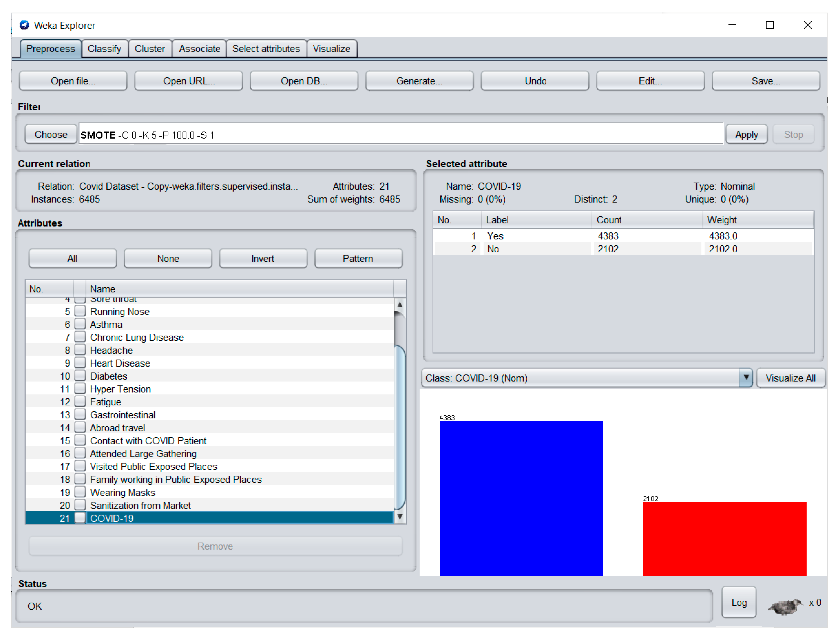Switch to the Classify tab

[x=104, y=49]
